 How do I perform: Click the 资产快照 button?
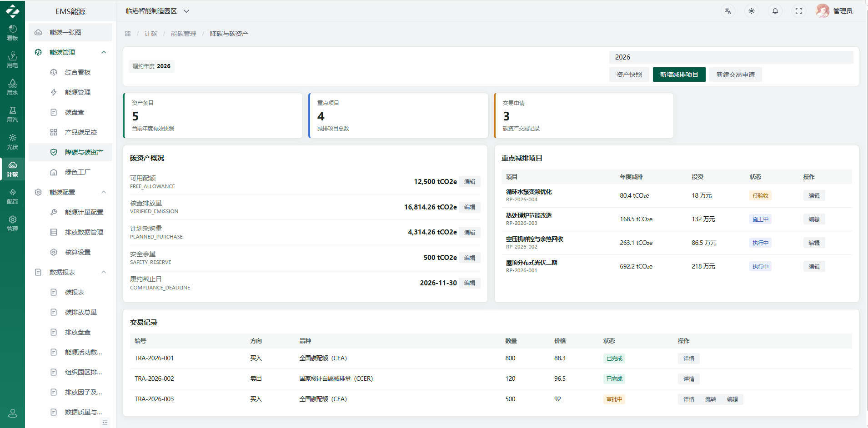point(629,75)
